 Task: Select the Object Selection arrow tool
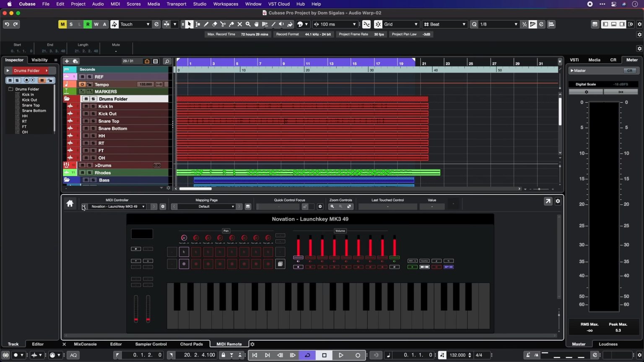point(189,24)
